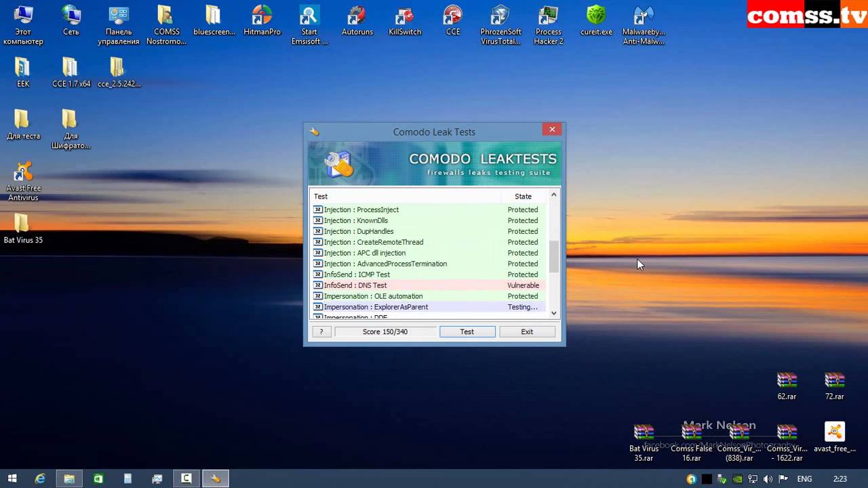Select the Injection : KnownDlls row
Viewport: 868px width, 488px height.
tap(429, 220)
